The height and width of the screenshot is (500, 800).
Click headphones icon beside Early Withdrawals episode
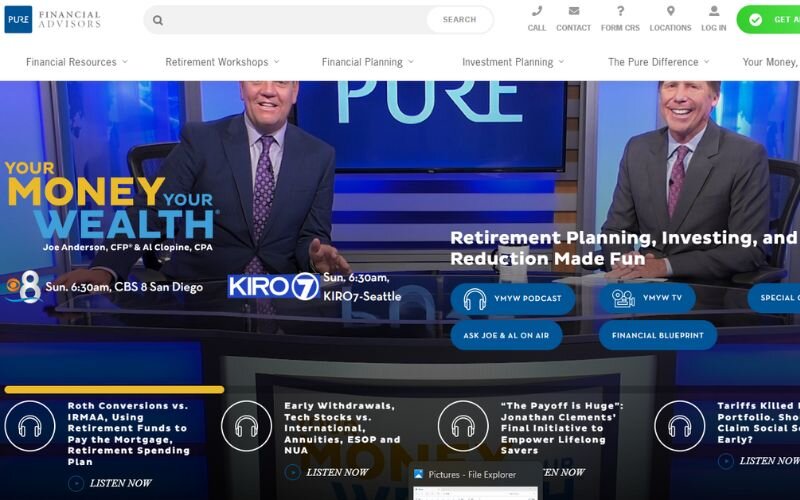246,426
